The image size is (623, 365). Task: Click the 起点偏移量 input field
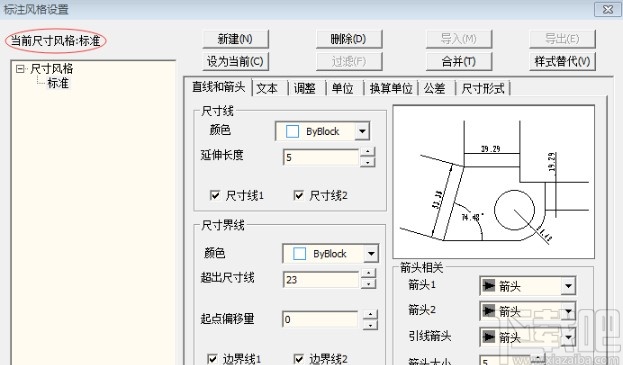320,319
